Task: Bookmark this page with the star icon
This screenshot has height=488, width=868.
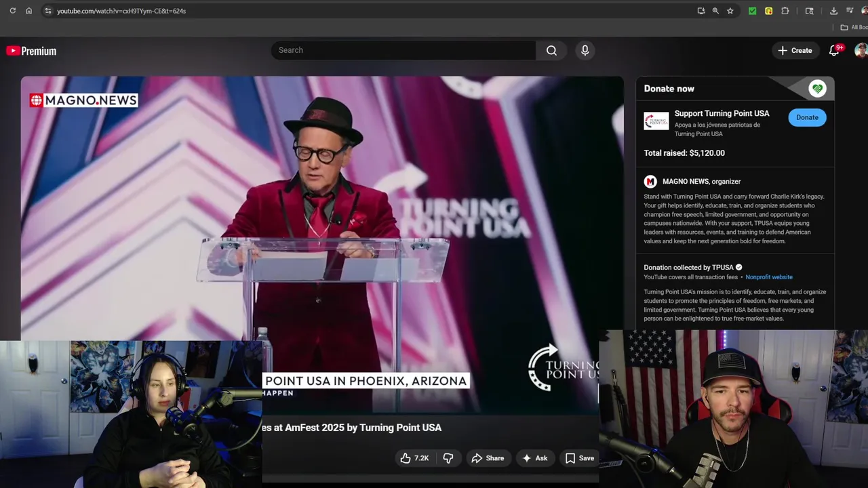Action: coord(730,11)
